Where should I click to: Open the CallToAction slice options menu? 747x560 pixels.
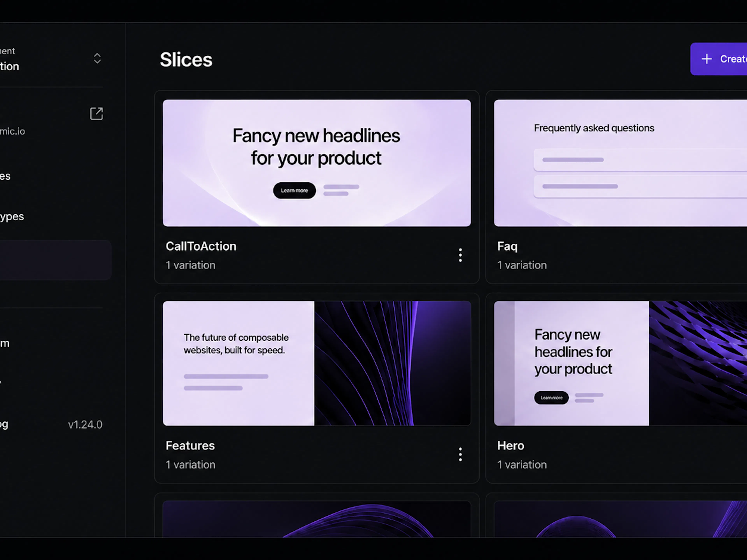pos(460,255)
